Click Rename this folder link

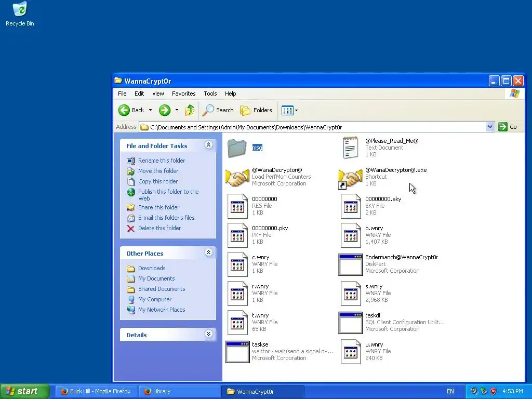[x=161, y=161]
